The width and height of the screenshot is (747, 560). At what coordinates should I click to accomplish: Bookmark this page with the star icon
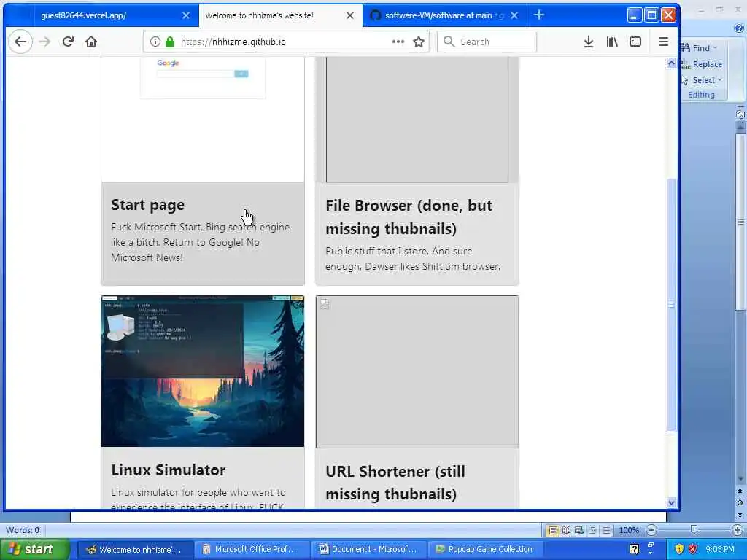click(419, 42)
